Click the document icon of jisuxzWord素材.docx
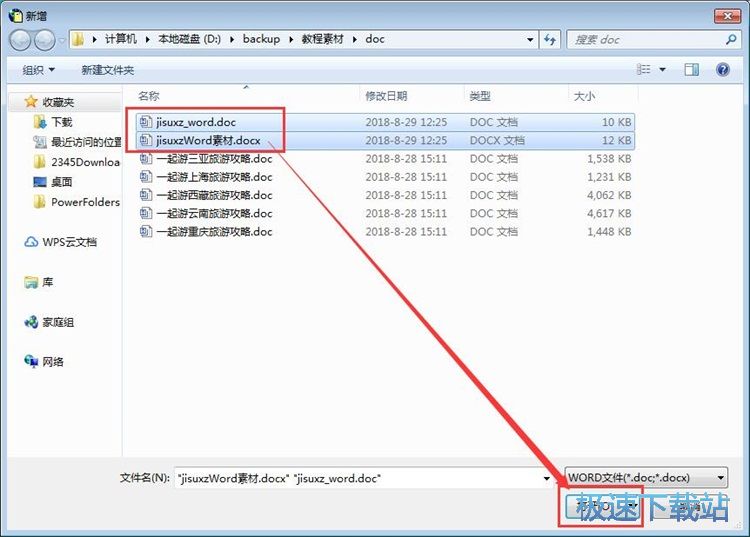 [x=145, y=140]
